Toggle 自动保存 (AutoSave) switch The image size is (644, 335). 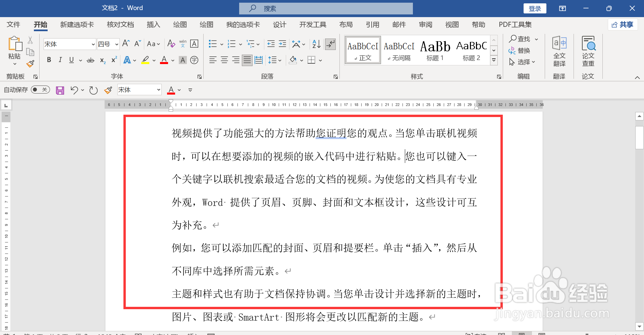40,90
